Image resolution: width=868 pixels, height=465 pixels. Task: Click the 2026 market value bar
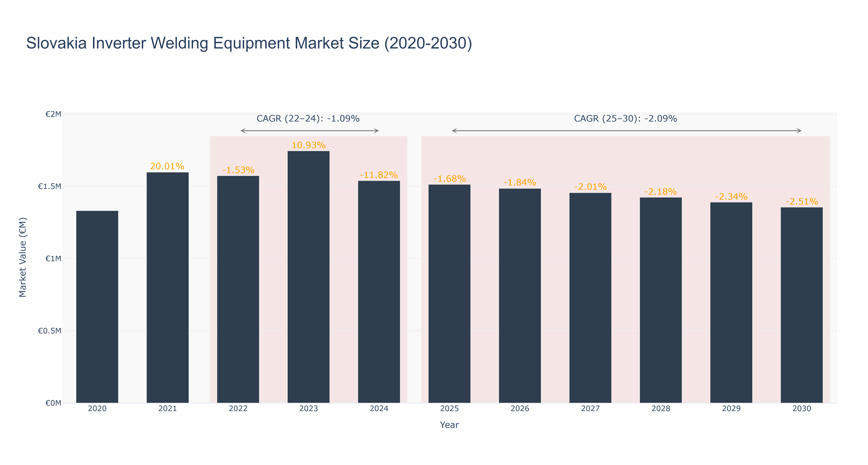coord(520,296)
